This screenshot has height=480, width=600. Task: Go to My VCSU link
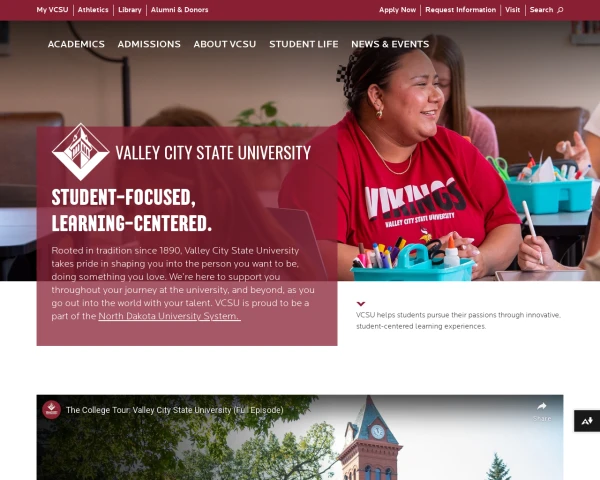click(x=52, y=10)
